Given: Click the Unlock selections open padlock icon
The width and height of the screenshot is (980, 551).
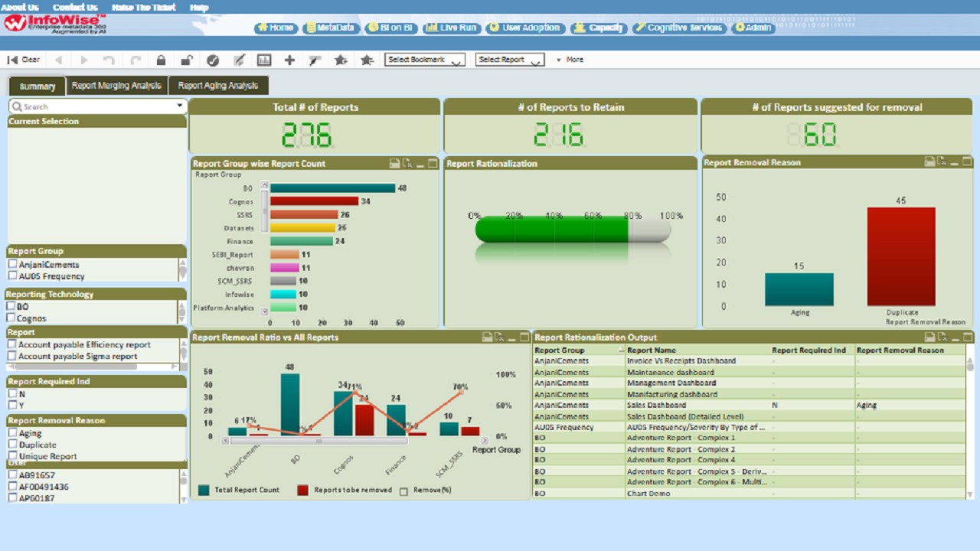Looking at the screenshot, I should (186, 60).
